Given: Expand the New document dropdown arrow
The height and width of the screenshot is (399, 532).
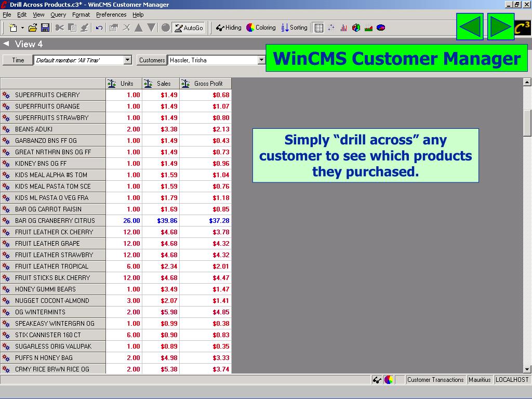Looking at the screenshot, I should tap(22, 28).
